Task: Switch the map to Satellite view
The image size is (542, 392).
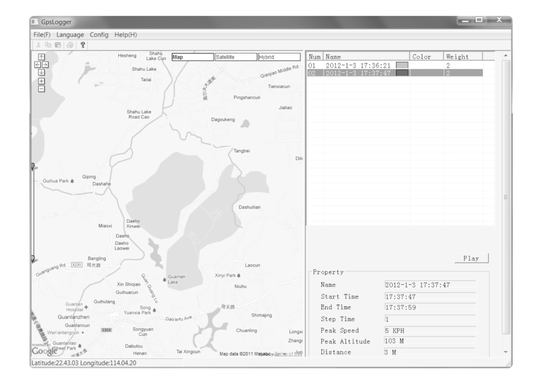Action: pyautogui.click(x=235, y=57)
